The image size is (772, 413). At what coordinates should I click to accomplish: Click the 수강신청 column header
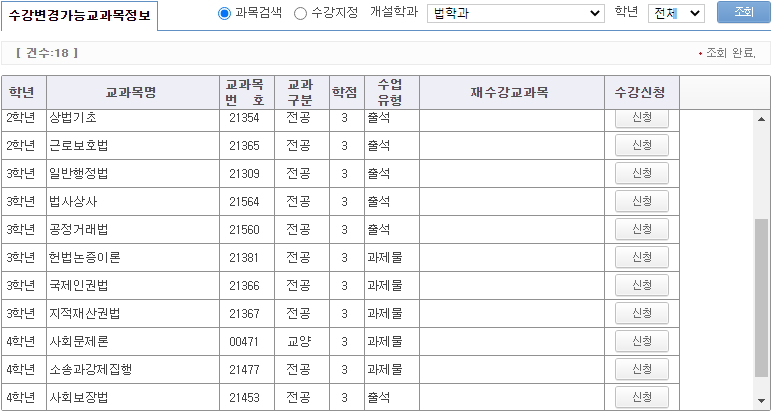642,93
